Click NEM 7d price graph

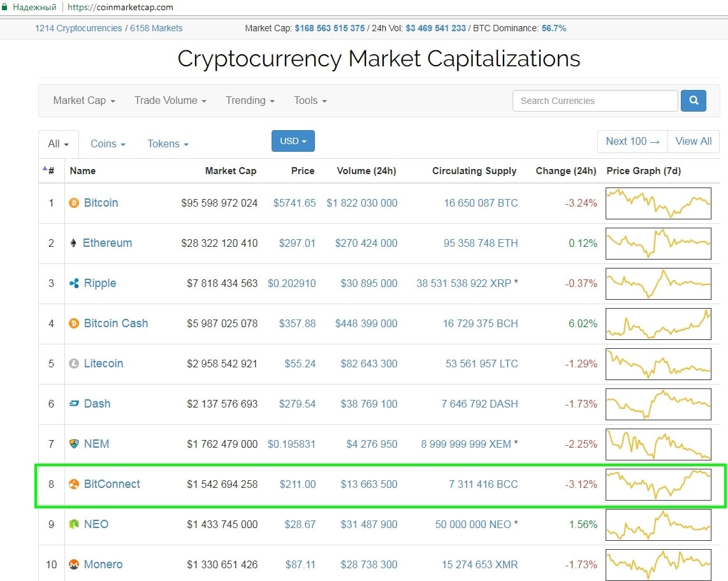pyautogui.click(x=659, y=445)
